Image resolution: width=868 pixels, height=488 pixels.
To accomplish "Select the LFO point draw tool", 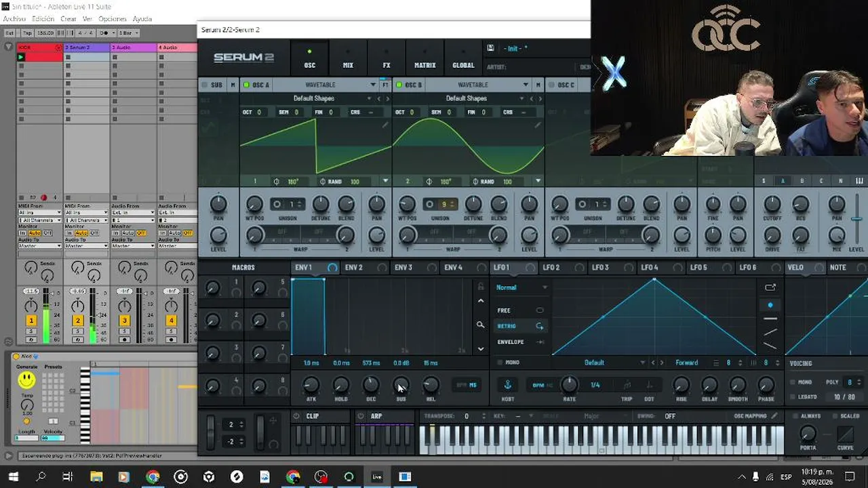I will pos(770,305).
